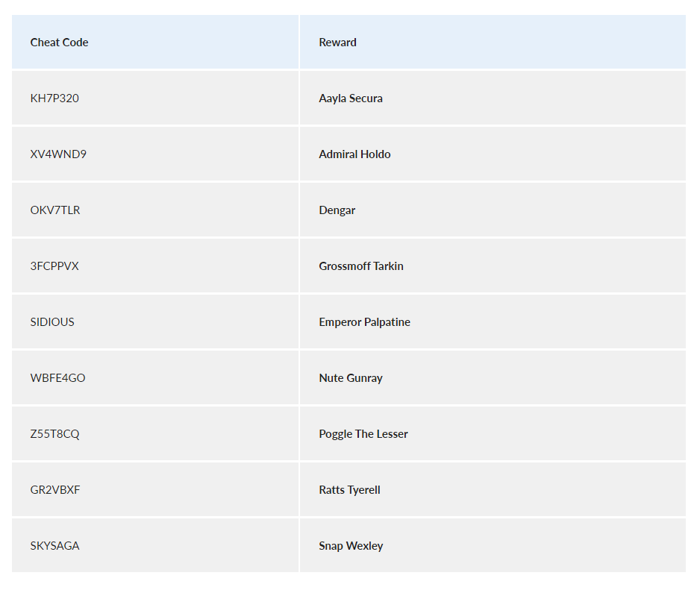Click the Poggle The Lesser reward
700x590 pixels.
click(363, 434)
